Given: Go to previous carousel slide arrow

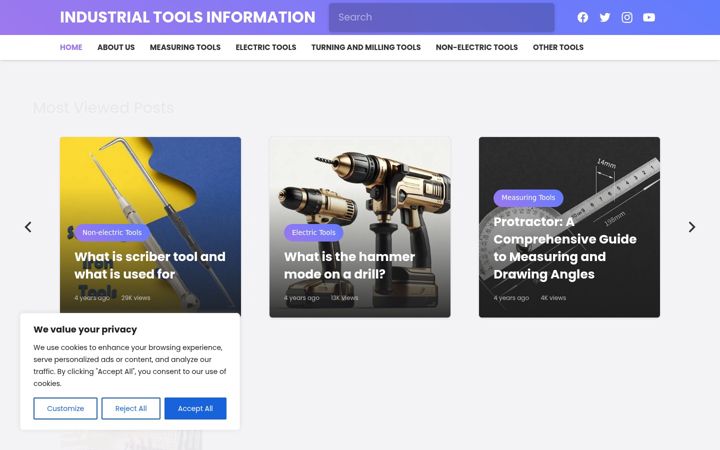Looking at the screenshot, I should (28, 227).
